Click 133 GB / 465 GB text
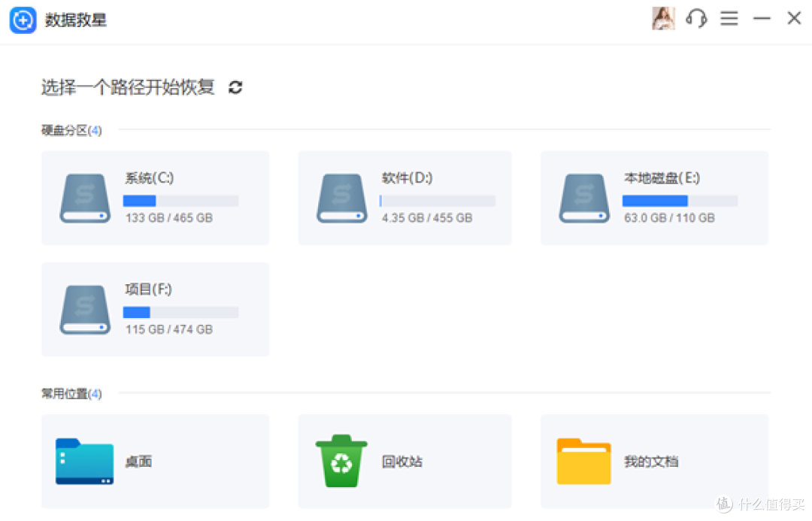 (169, 218)
